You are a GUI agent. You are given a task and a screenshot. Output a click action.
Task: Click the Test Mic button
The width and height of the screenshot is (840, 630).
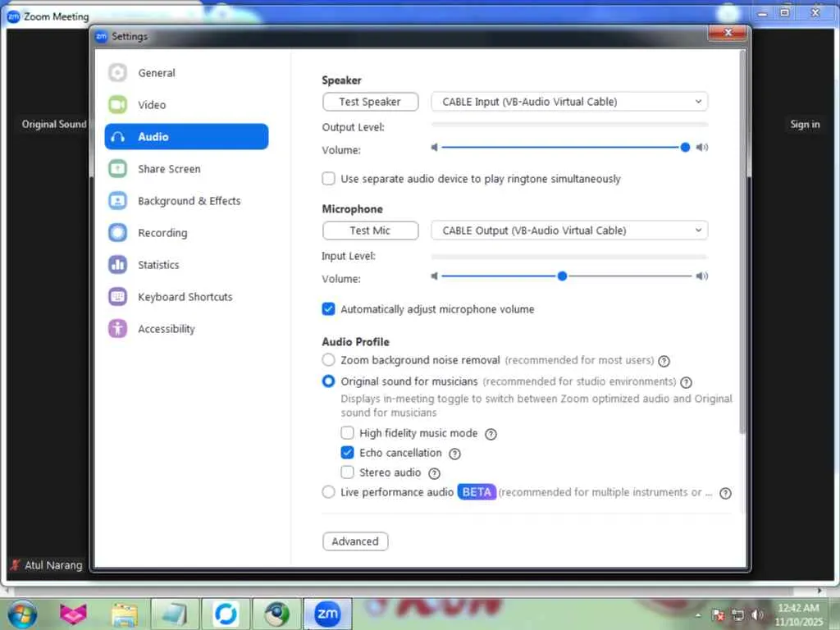click(370, 231)
